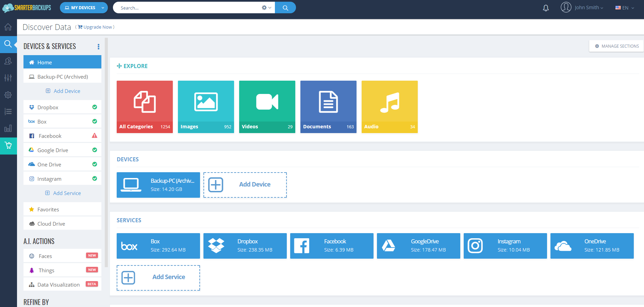Open Data Visualization beta
The width and height of the screenshot is (644, 307).
62,285
